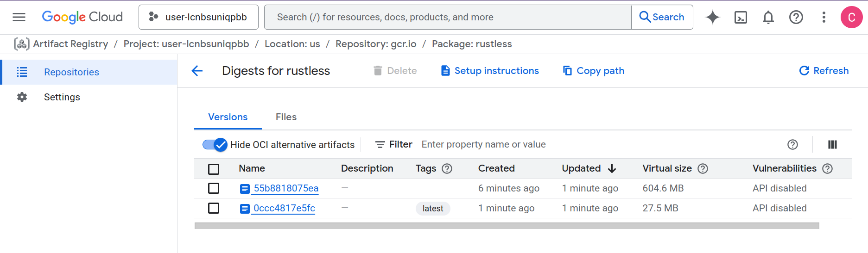The width and height of the screenshot is (868, 253).
Task: Open the three-dot settings and utilities menu
Action: coord(824,17)
